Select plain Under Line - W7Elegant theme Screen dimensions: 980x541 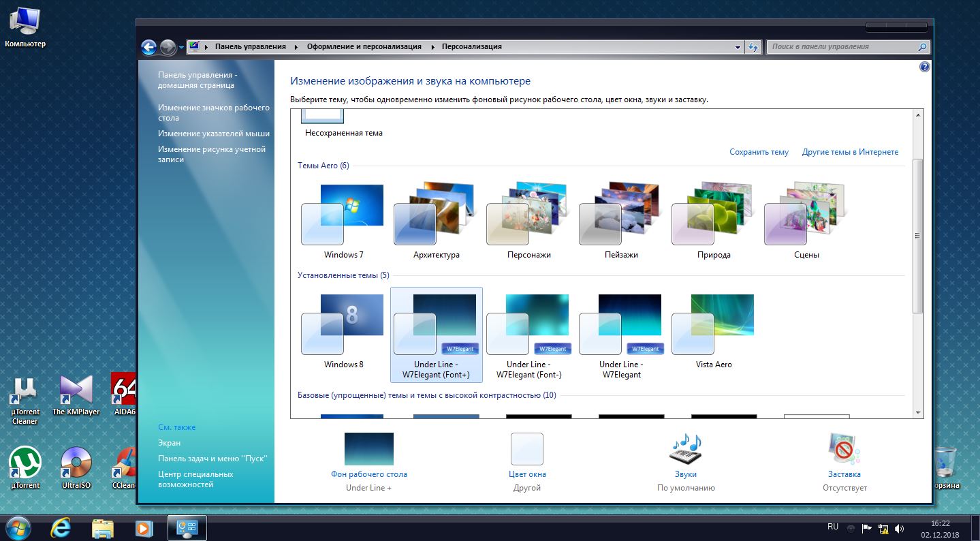[622, 335]
